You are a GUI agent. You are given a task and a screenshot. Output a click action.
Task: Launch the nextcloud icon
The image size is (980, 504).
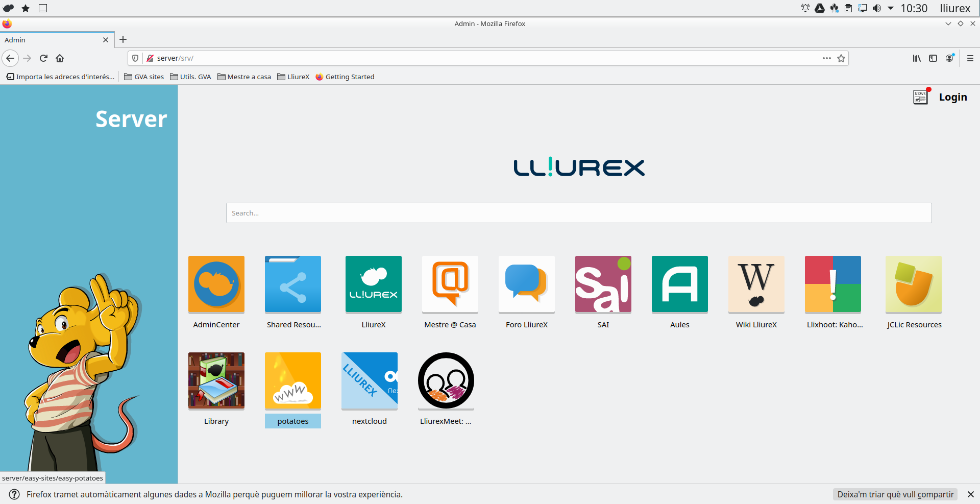(x=369, y=380)
